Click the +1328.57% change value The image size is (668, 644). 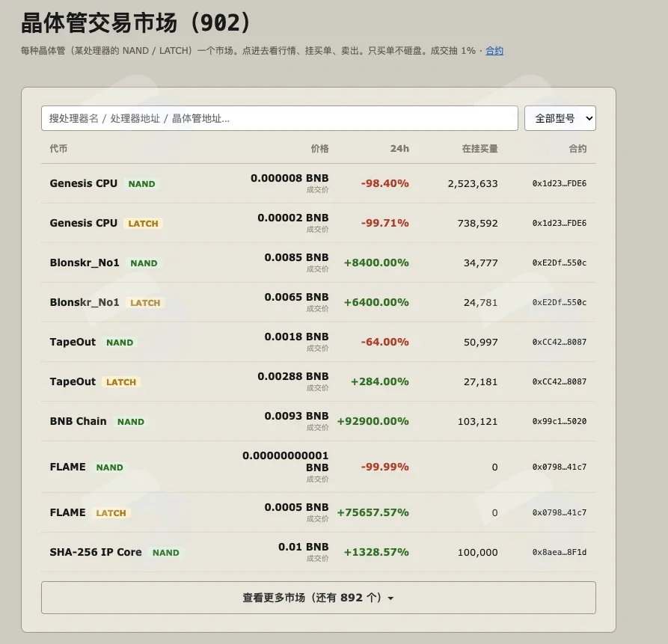point(376,552)
